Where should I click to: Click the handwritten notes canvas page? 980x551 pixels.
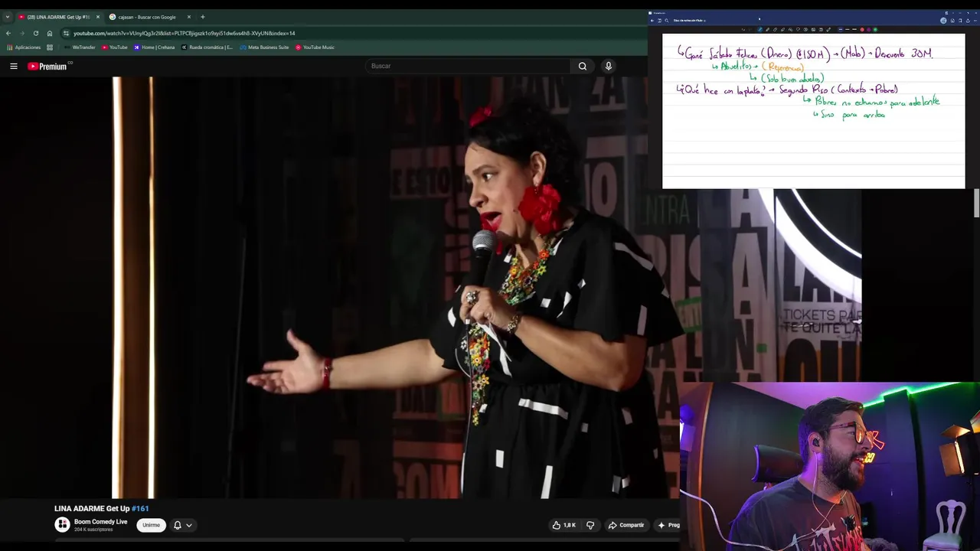[813, 111]
